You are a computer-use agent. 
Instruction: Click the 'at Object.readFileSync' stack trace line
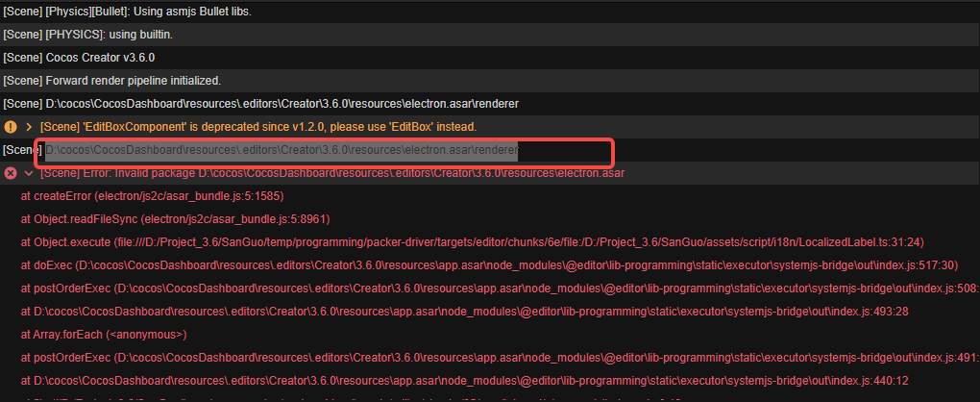coord(175,219)
